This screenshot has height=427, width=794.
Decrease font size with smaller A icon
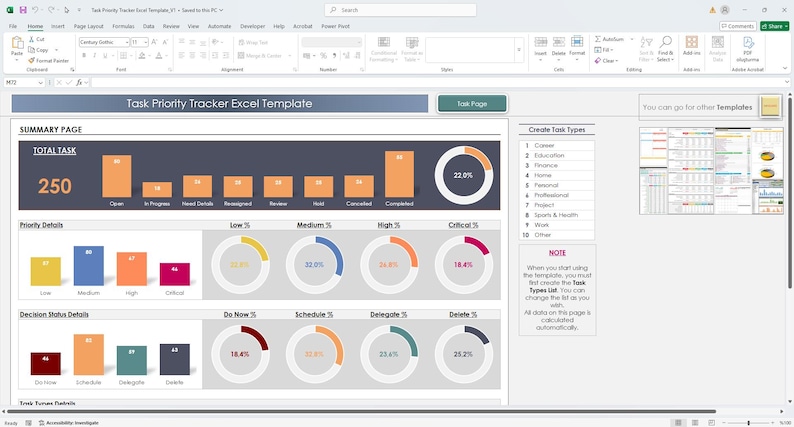(165, 42)
